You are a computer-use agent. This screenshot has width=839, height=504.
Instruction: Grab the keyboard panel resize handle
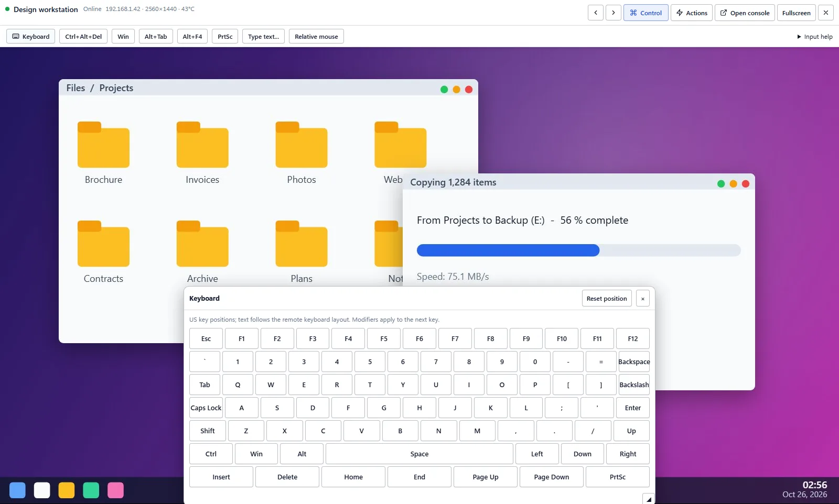click(x=649, y=499)
